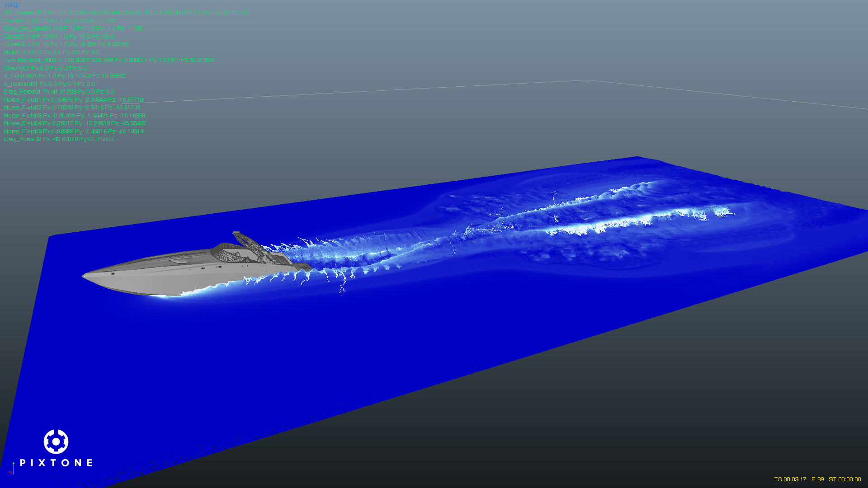Click the F 89 frame counter
Viewport: 868px width, 488px height.
pyautogui.click(x=817, y=479)
